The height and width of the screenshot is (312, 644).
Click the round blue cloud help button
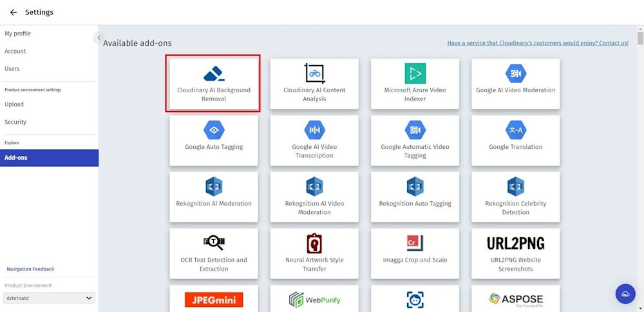(625, 294)
